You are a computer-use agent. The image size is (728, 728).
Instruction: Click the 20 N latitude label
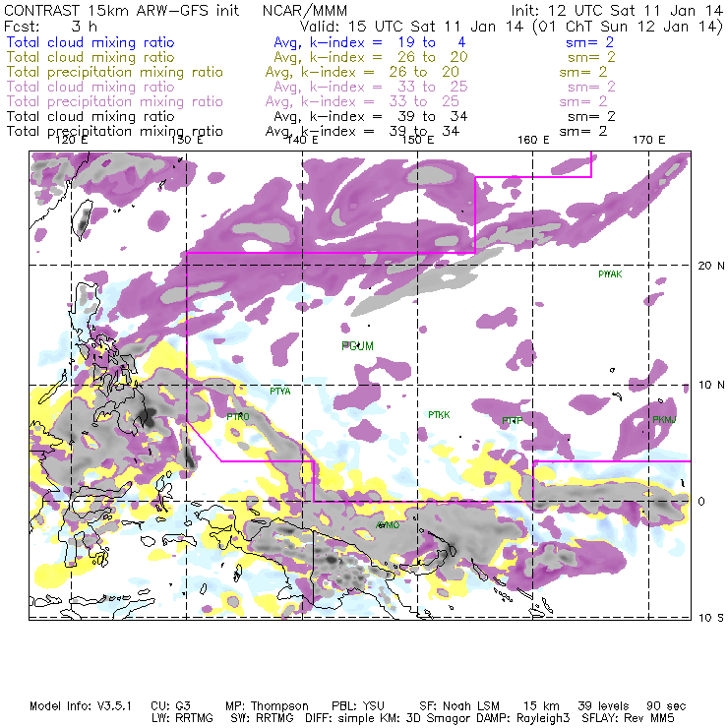click(x=711, y=266)
